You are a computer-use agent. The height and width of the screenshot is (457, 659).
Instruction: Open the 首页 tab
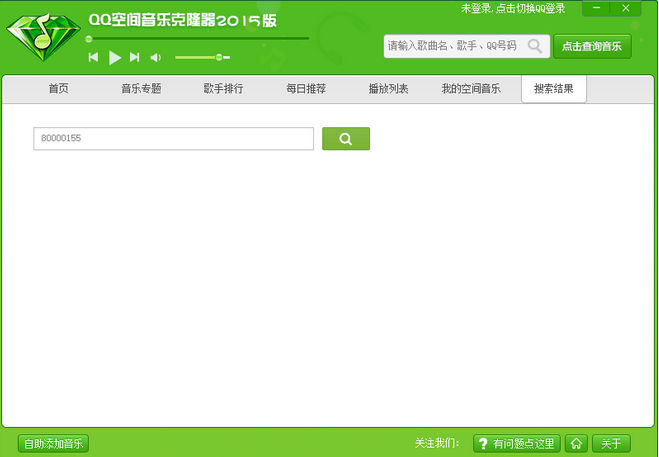tap(59, 89)
